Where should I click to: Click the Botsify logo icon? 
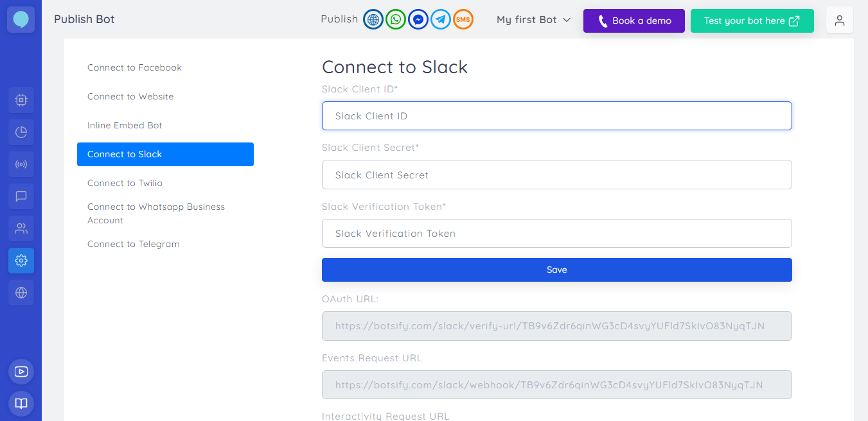pyautogui.click(x=21, y=20)
